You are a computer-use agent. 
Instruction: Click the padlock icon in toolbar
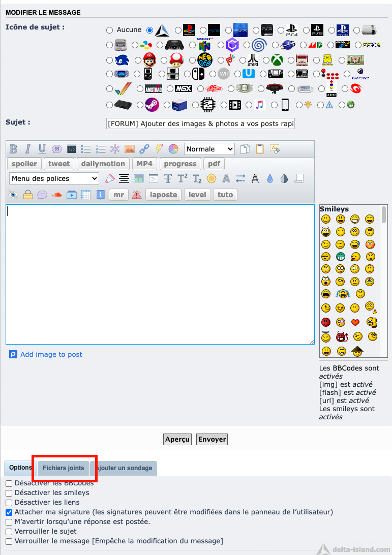click(28, 195)
